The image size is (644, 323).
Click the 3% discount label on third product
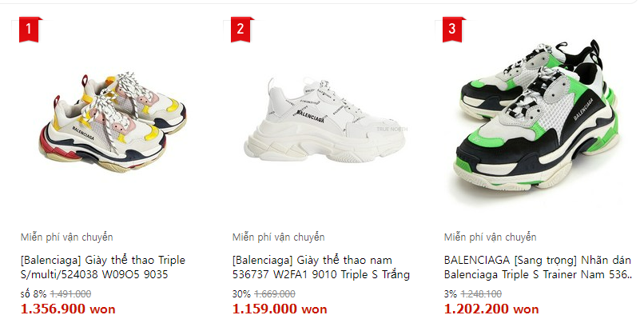tap(451, 294)
